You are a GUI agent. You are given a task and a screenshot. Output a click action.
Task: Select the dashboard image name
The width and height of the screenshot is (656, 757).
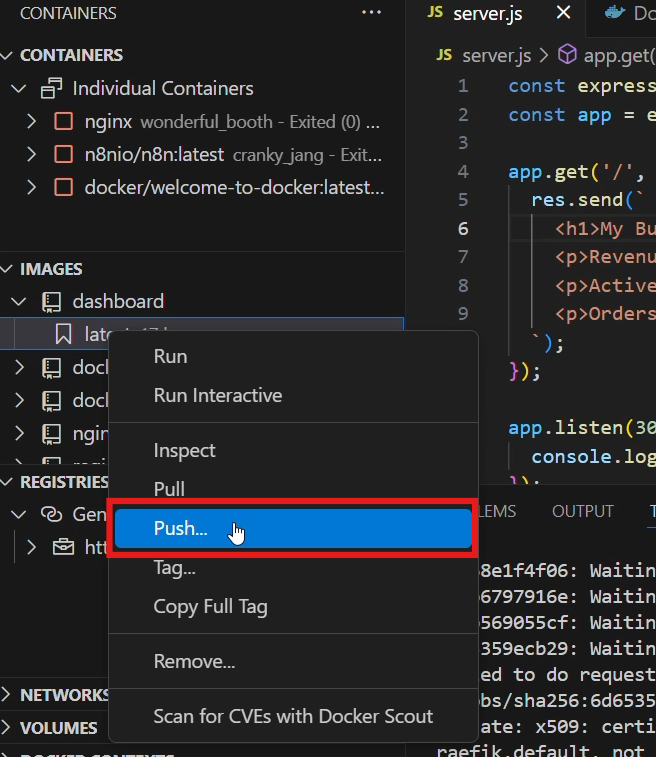[x=118, y=302]
